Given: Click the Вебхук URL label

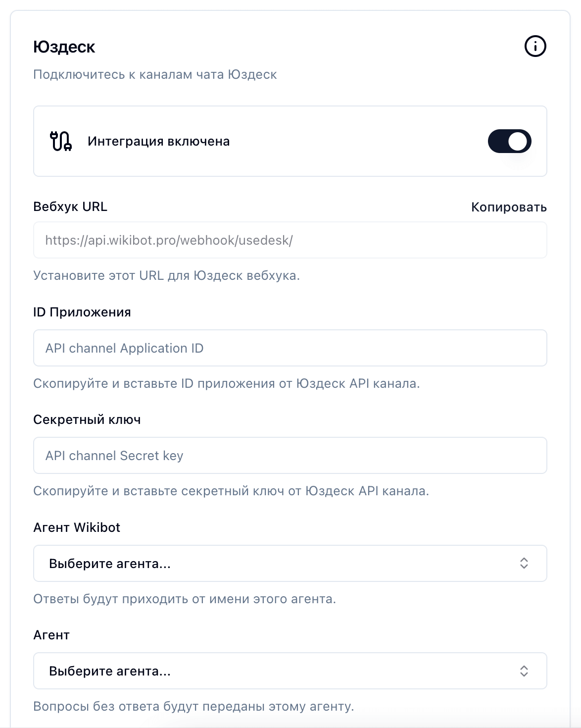Looking at the screenshot, I should point(70,207).
